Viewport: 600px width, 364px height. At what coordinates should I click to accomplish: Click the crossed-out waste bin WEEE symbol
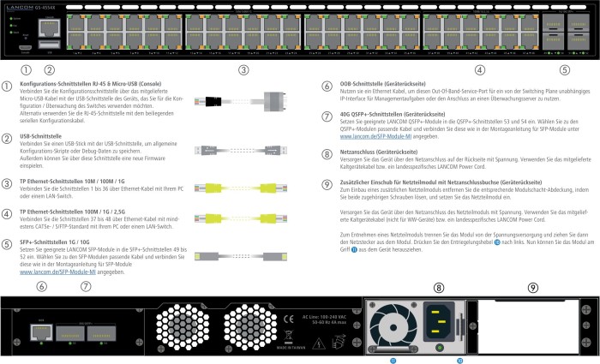(x=289, y=337)
